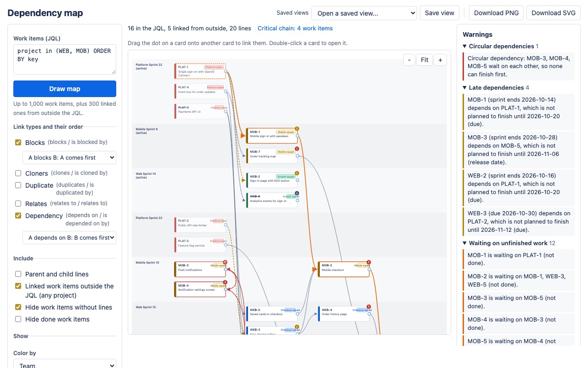Click into the Work items JQL field
Image resolution: width=588 pixels, height=368 pixels.
coord(65,59)
